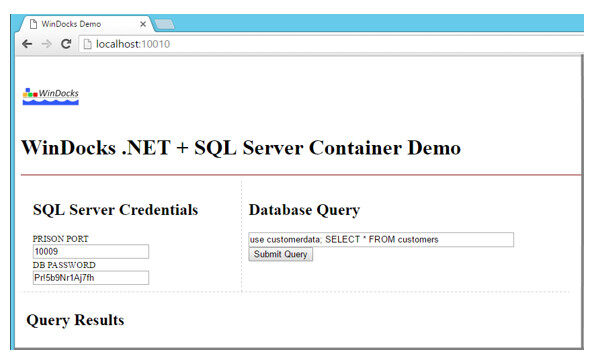Open a new tab with the new-tab button
The width and height of the screenshot is (599, 363).
(x=164, y=24)
